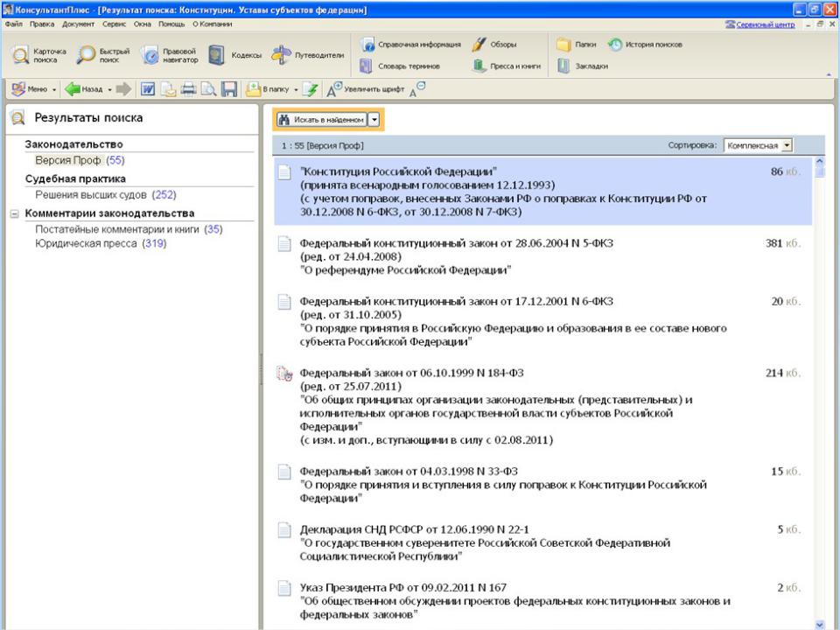Image resolution: width=840 pixels, height=630 pixels.
Task: Open Правовой навигатор
Action: pyautogui.click(x=170, y=55)
